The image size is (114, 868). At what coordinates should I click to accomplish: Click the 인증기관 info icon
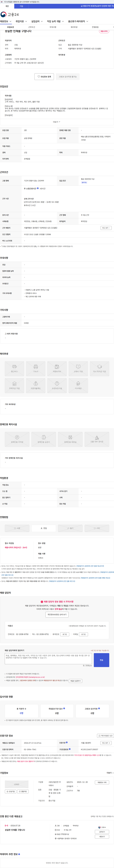[67, 742]
